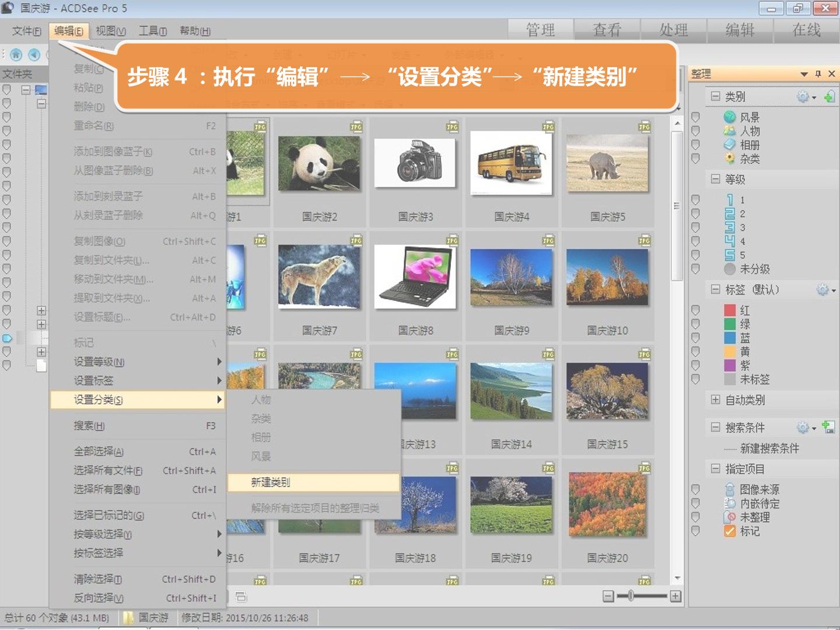Screen dimensions: 840x630
Task: Click the blue label color swatch
Action: [x=730, y=338]
